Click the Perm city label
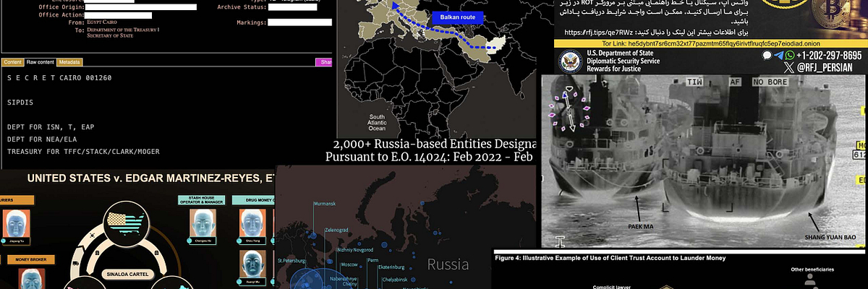Image resolution: width=868 pixels, height=289 pixels. pos(373,259)
